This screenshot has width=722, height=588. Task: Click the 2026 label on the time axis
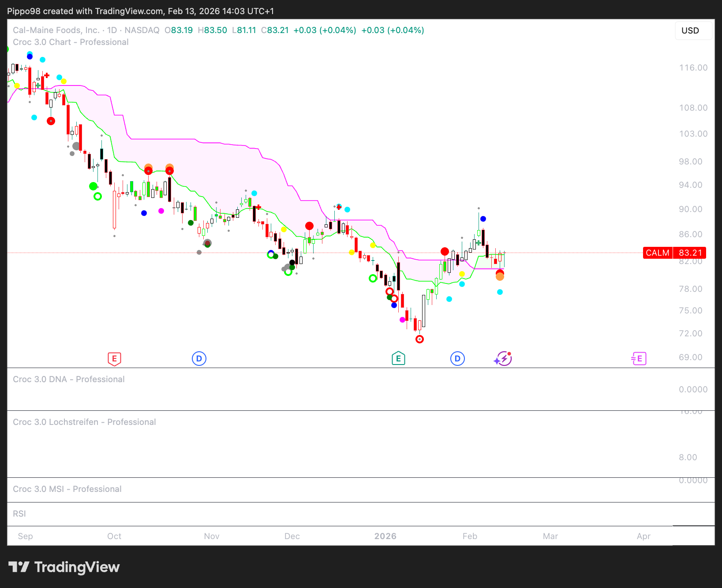[385, 536]
